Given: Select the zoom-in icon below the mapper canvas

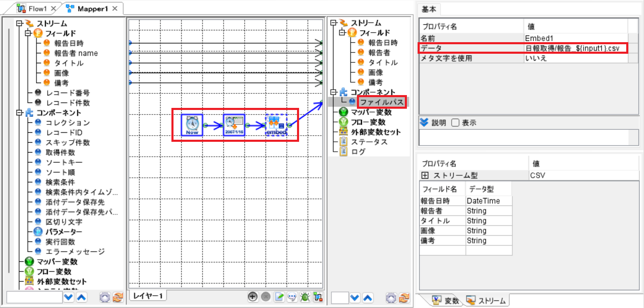Looking at the screenshot, I should click(253, 297).
